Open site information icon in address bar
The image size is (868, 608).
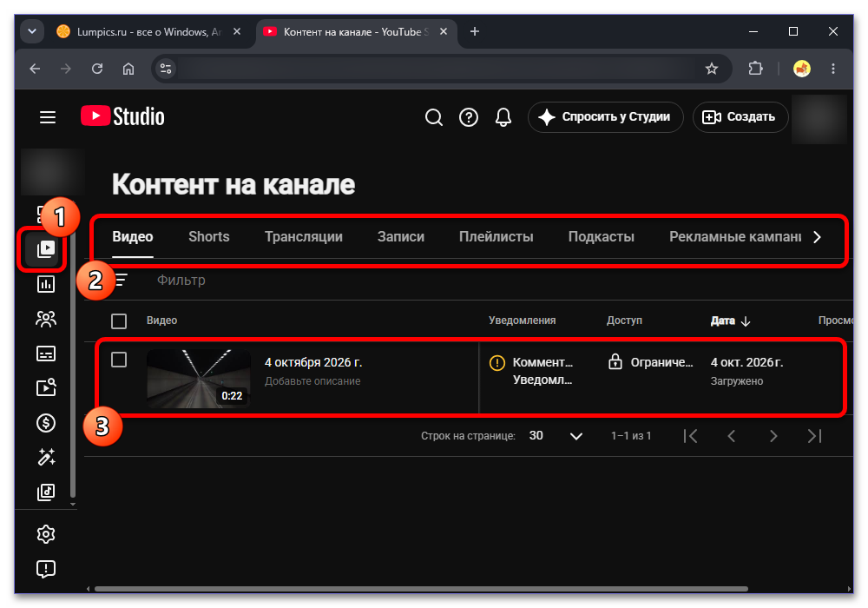pyautogui.click(x=166, y=69)
